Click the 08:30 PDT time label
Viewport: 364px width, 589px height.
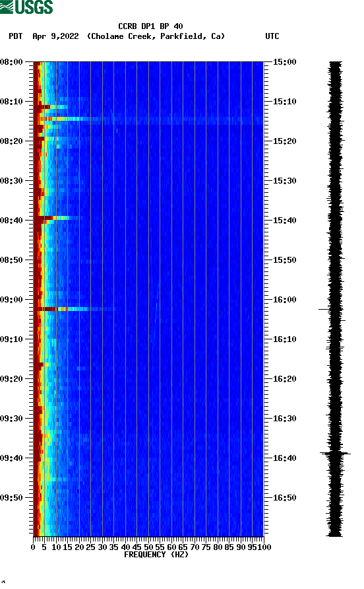point(12,181)
